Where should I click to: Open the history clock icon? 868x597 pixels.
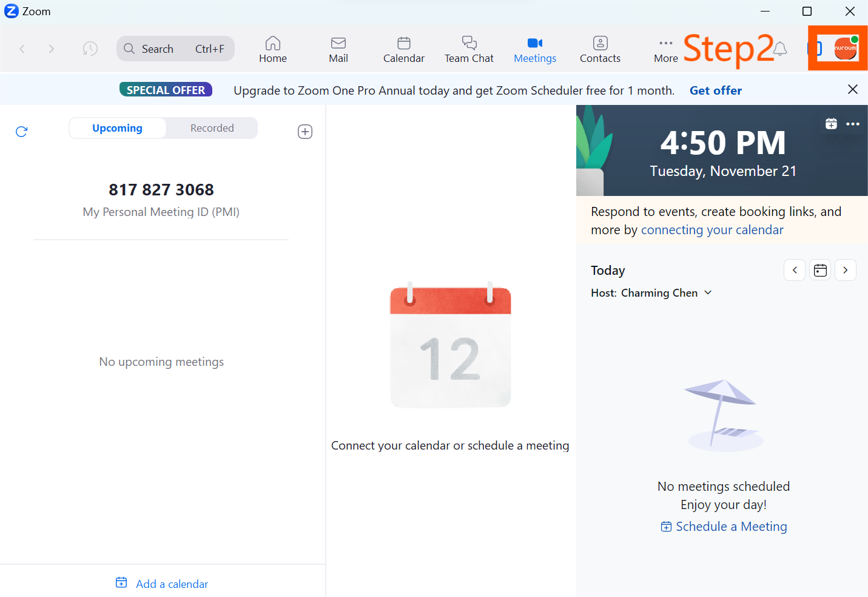pos(90,49)
